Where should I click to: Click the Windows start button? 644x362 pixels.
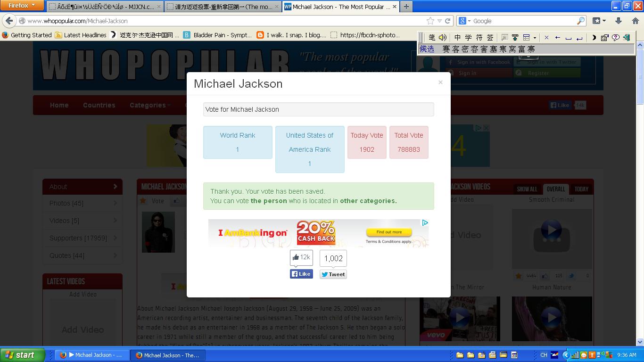click(x=22, y=355)
